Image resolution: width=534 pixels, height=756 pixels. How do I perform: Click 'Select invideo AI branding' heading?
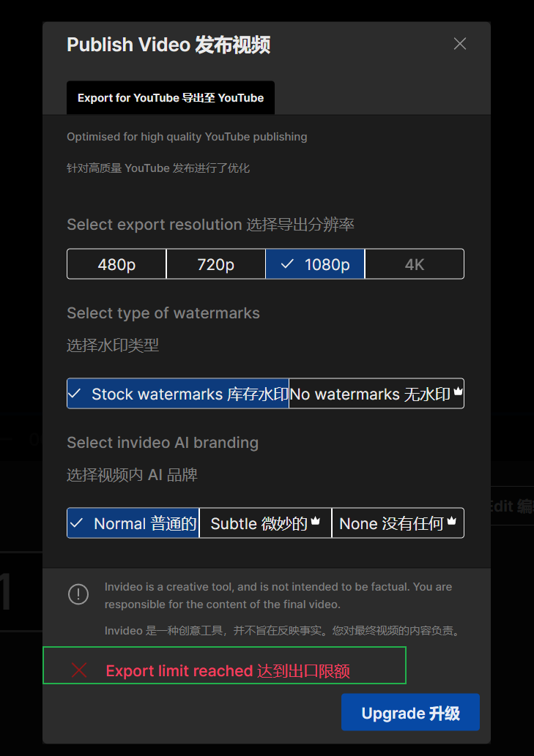[163, 443]
